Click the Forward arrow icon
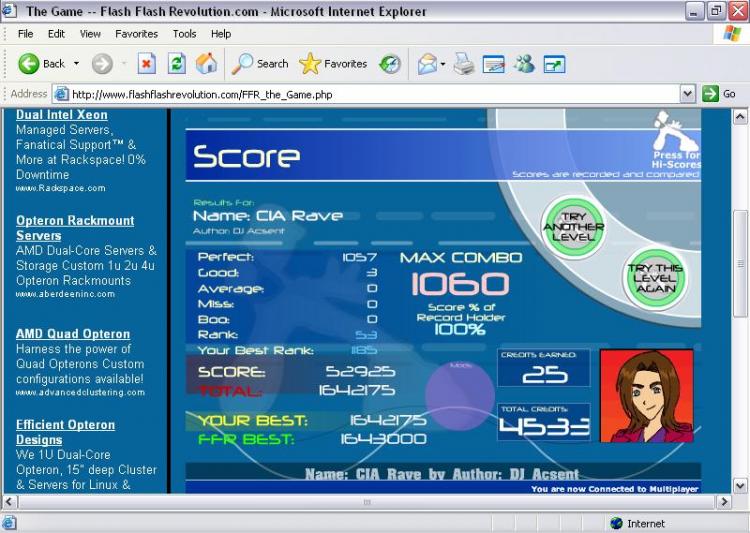 point(102,64)
